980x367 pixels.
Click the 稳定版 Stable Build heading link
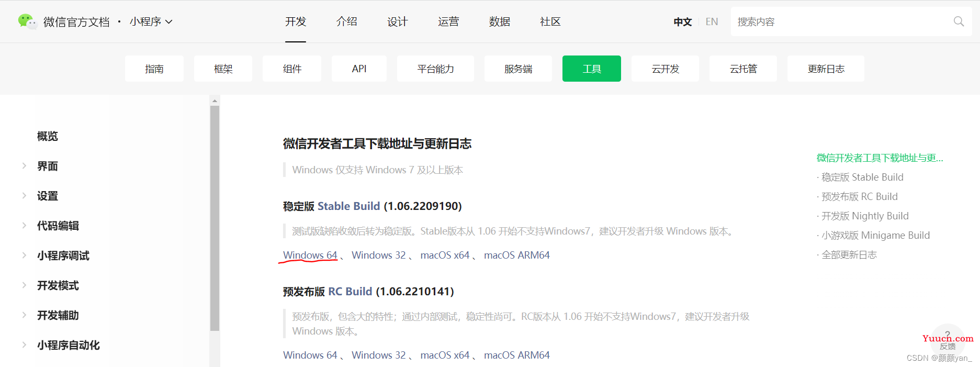click(x=349, y=206)
